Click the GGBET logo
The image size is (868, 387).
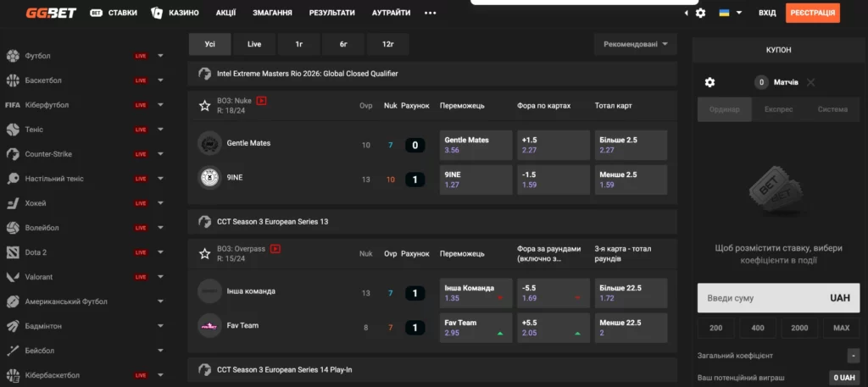[41, 12]
